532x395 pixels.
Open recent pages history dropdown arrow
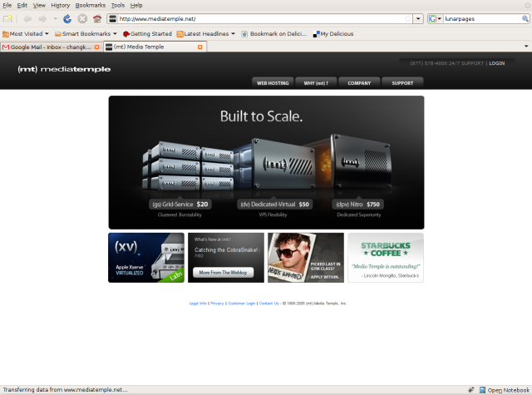pos(55,18)
